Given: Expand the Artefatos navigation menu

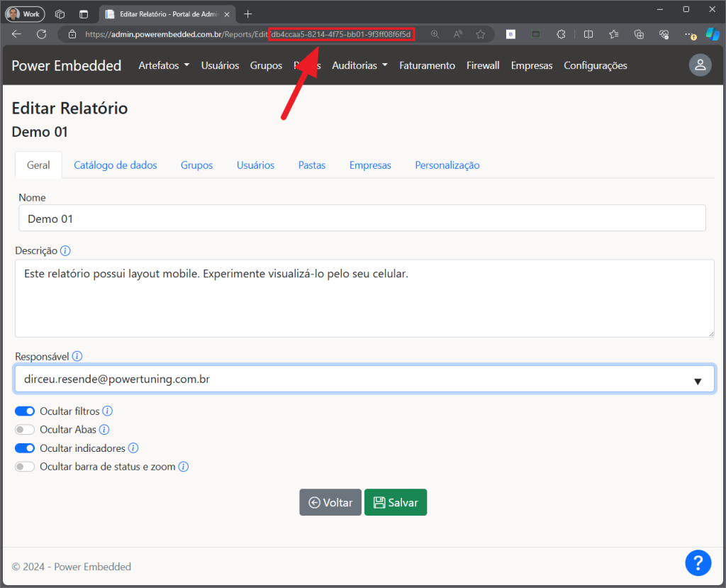Looking at the screenshot, I should (164, 65).
